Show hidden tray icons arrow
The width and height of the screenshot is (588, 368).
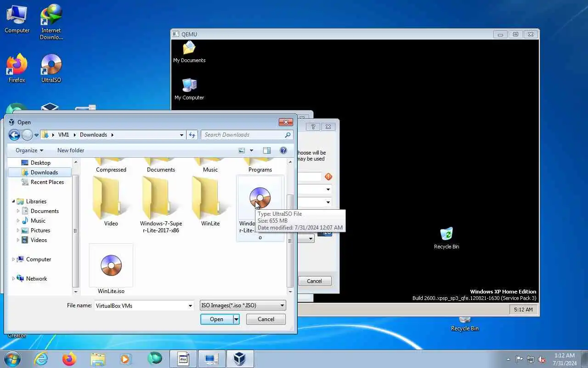click(508, 359)
